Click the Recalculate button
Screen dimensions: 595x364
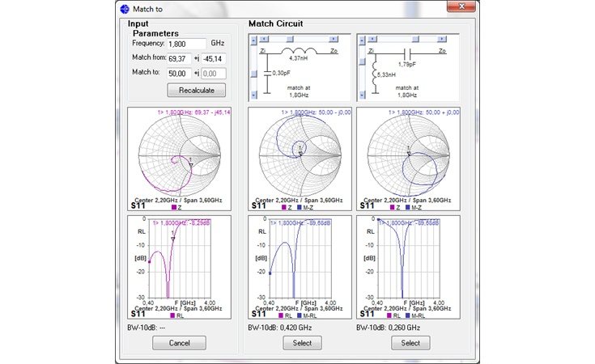(197, 91)
